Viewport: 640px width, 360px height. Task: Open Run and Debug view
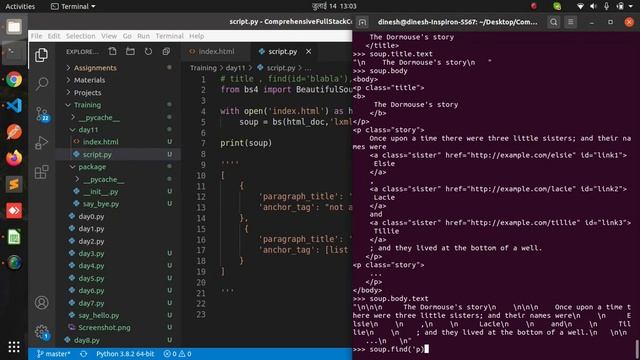coord(41,142)
